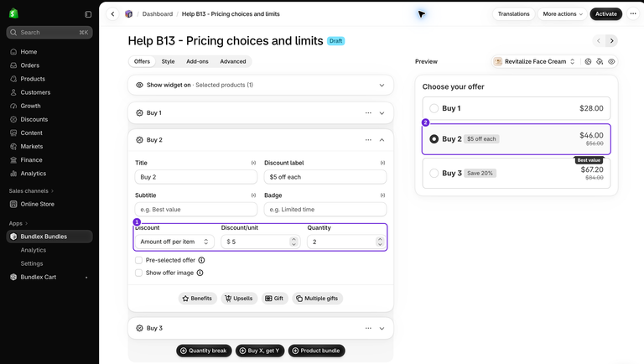
Task: Enable the Pre-selected offer checkbox
Action: pyautogui.click(x=139, y=260)
